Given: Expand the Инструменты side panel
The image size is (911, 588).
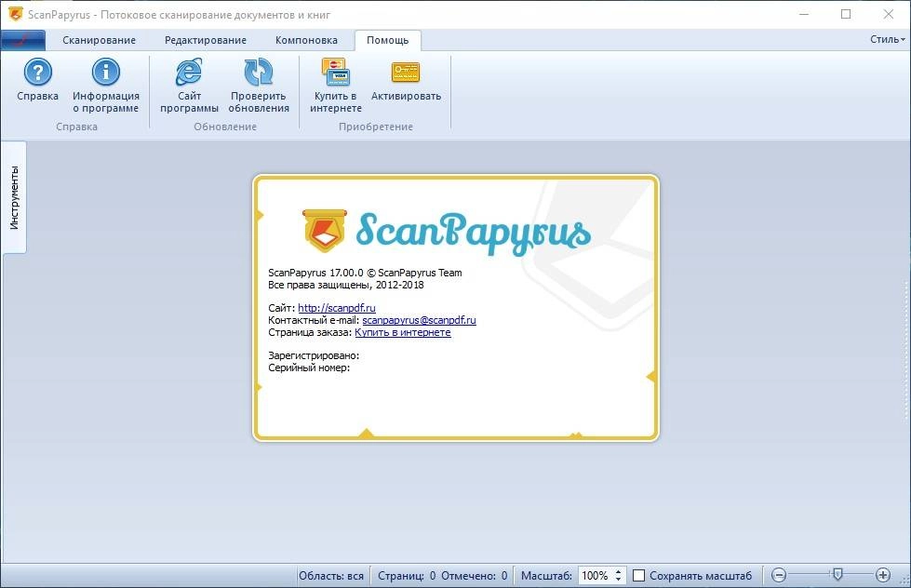Looking at the screenshot, I should pyautogui.click(x=14, y=197).
